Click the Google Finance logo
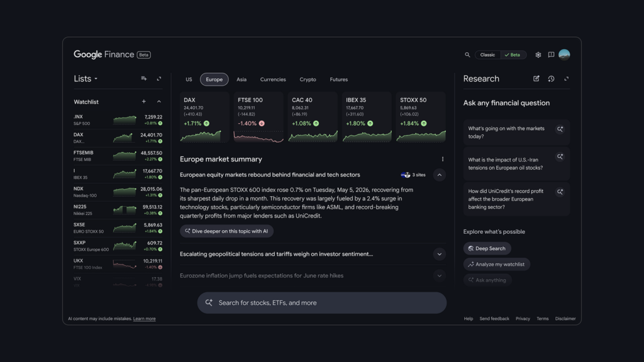Screen dimensions: 644x362 104,55
